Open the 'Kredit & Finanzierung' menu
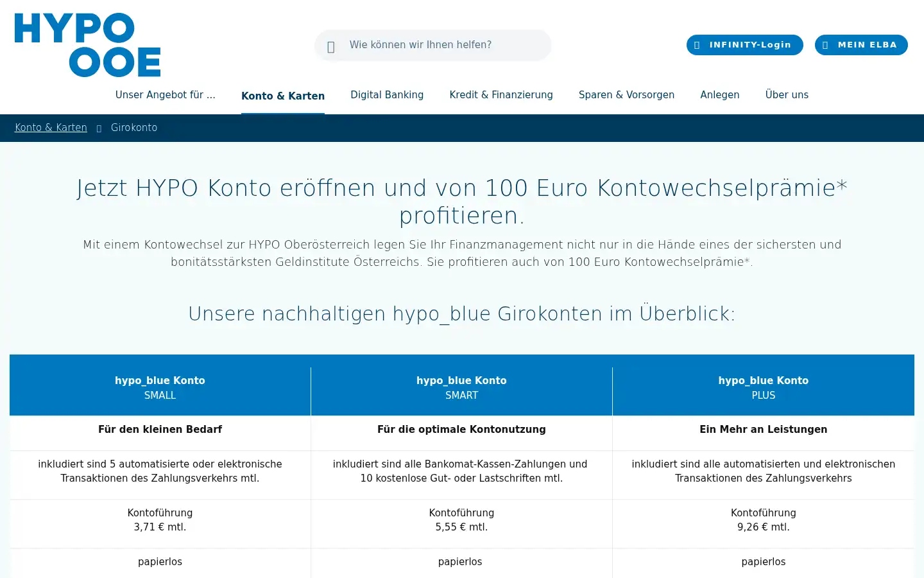The image size is (924, 578). [x=501, y=95]
